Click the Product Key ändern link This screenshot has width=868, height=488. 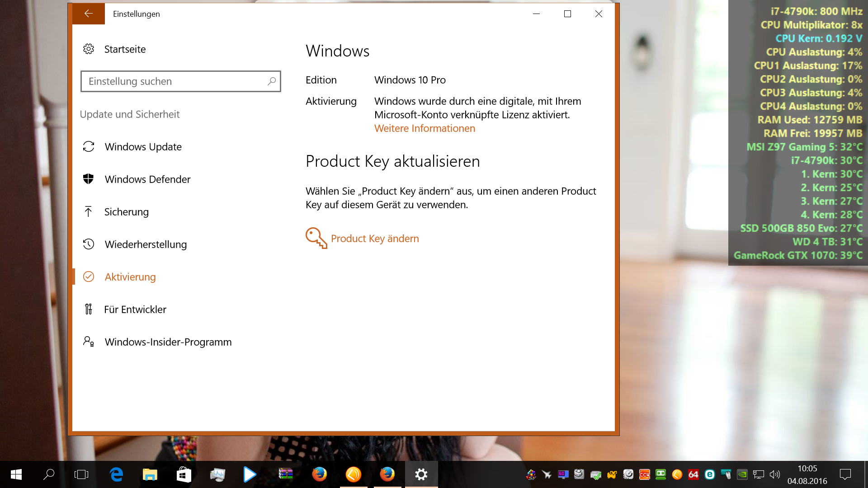375,239
